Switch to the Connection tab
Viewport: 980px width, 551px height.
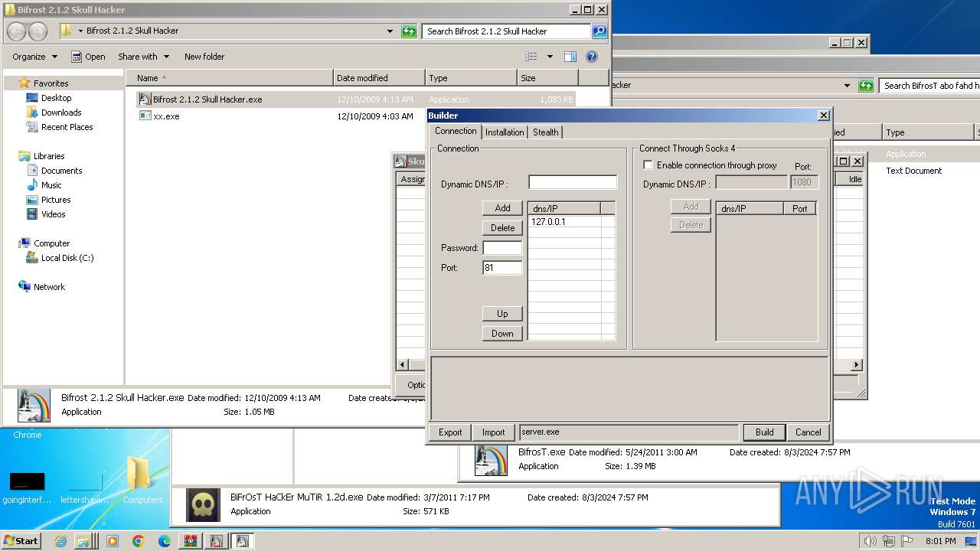456,131
